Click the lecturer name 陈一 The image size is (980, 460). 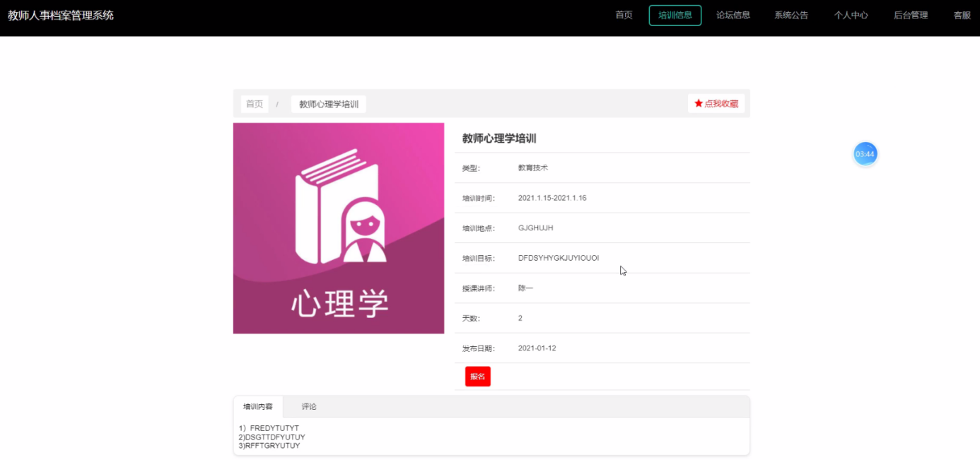click(525, 288)
